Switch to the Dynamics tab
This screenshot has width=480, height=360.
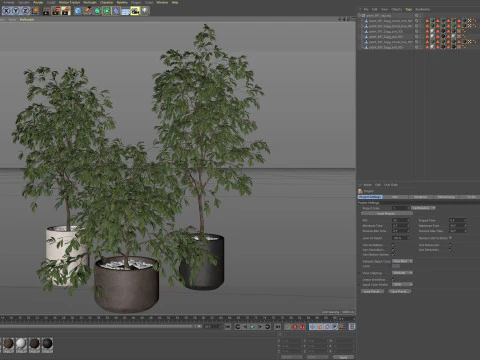(x=421, y=197)
